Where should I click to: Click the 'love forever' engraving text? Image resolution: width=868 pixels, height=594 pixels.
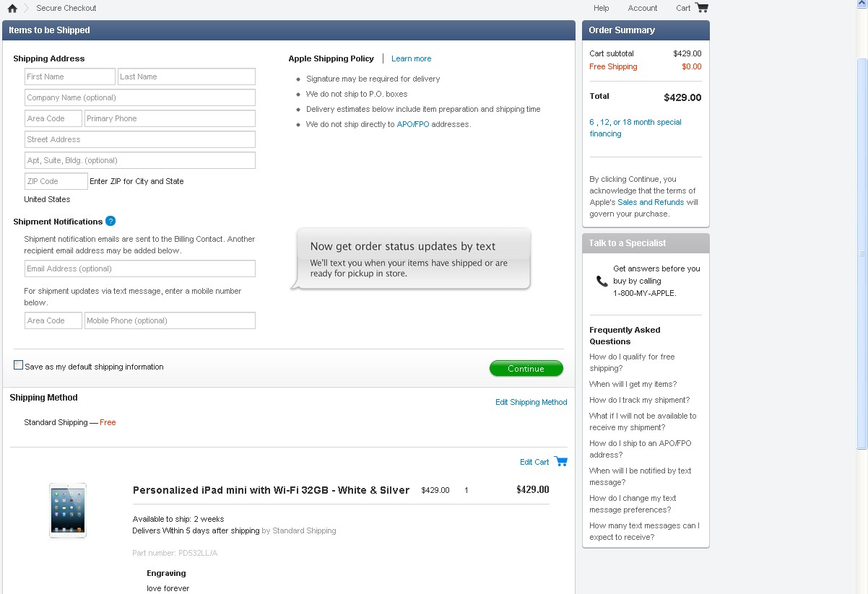pos(168,588)
